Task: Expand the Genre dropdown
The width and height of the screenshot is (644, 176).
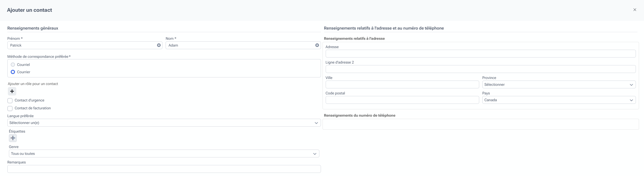Action: coord(164,154)
